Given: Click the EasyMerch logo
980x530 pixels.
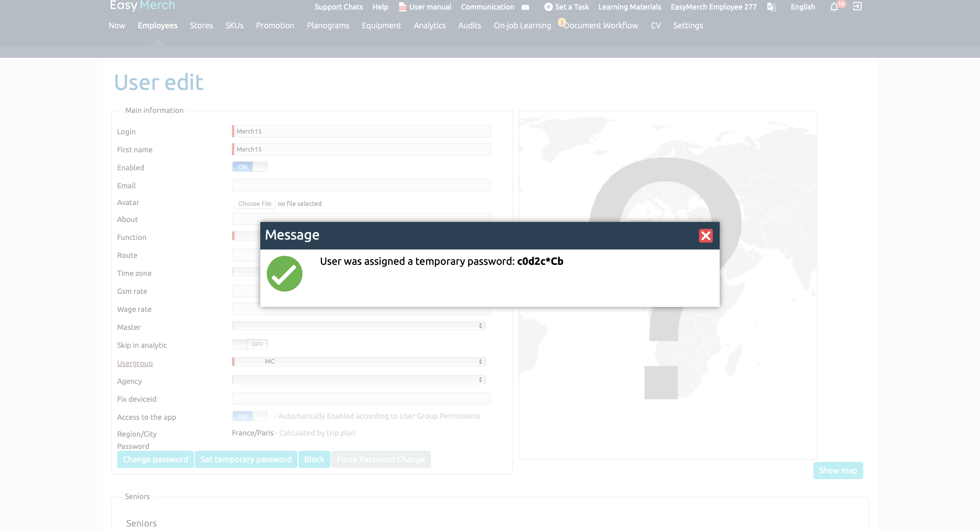Looking at the screenshot, I should coord(142,5).
